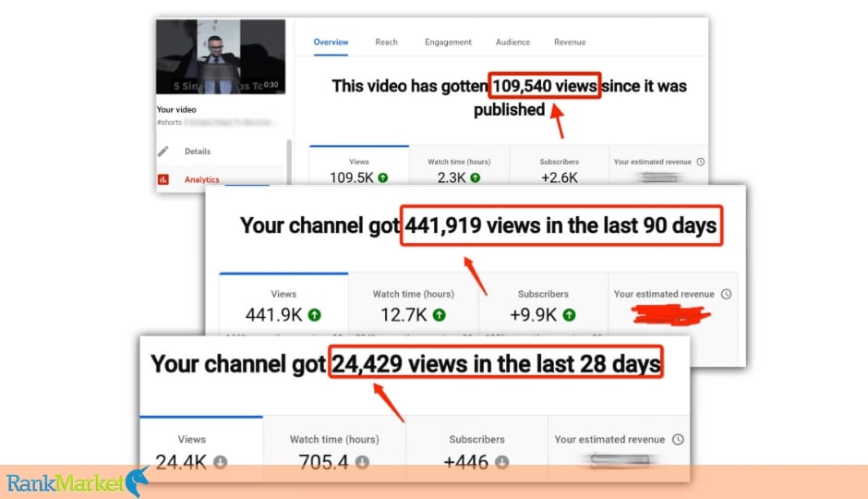Click the 0:30 video duration badge
Viewport: 868px width, 499px height.
[x=271, y=85]
